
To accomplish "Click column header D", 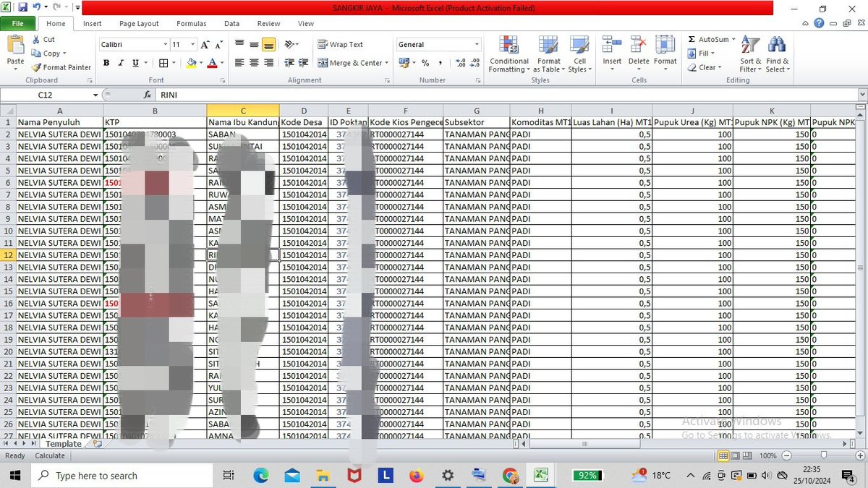I will [x=304, y=111].
